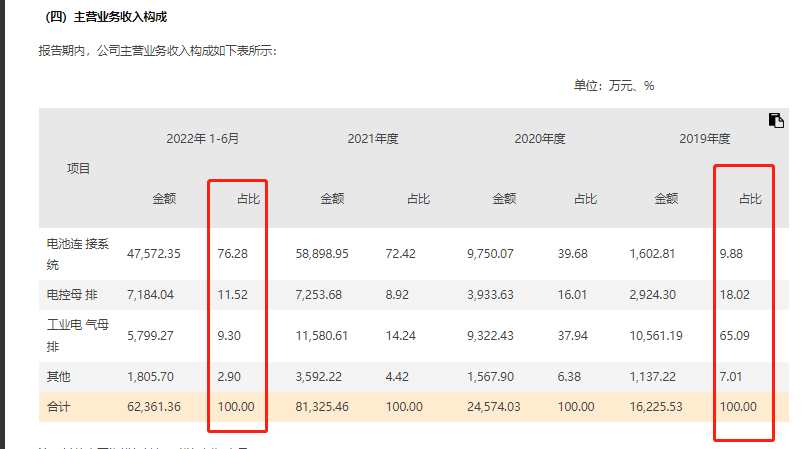Click the 47,572.35 amount cell

tap(154, 254)
